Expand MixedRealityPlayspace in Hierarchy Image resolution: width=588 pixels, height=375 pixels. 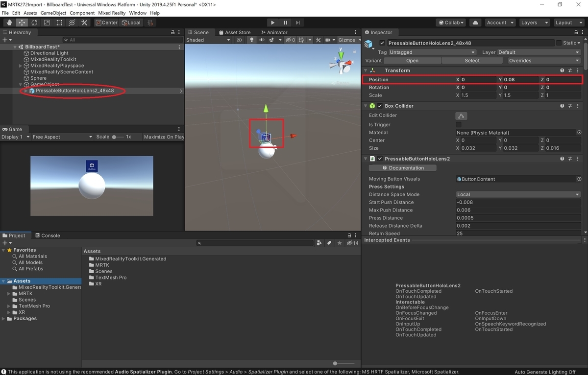[21, 66]
